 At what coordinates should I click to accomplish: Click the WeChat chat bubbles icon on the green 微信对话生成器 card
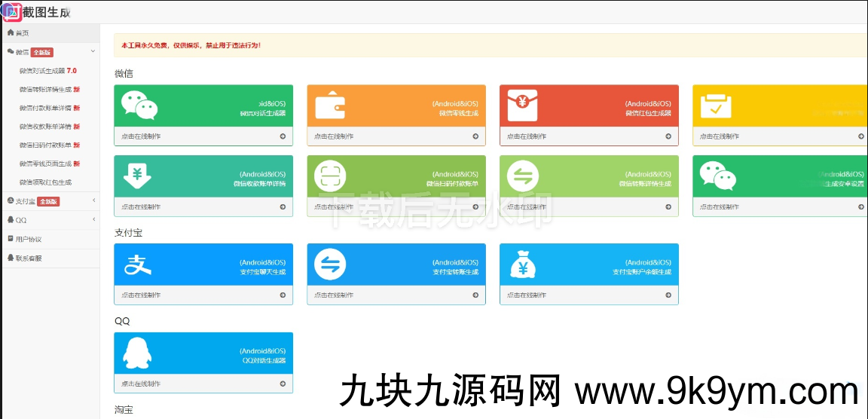coord(140,106)
